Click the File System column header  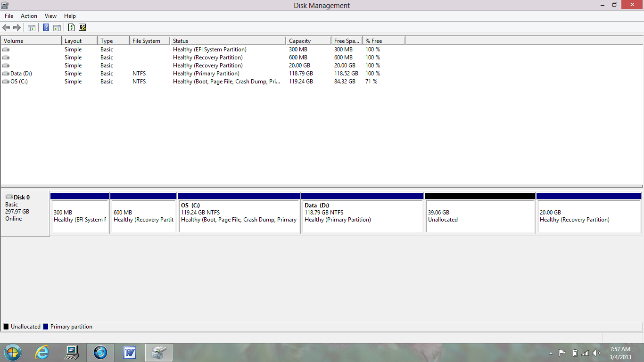tap(149, 41)
